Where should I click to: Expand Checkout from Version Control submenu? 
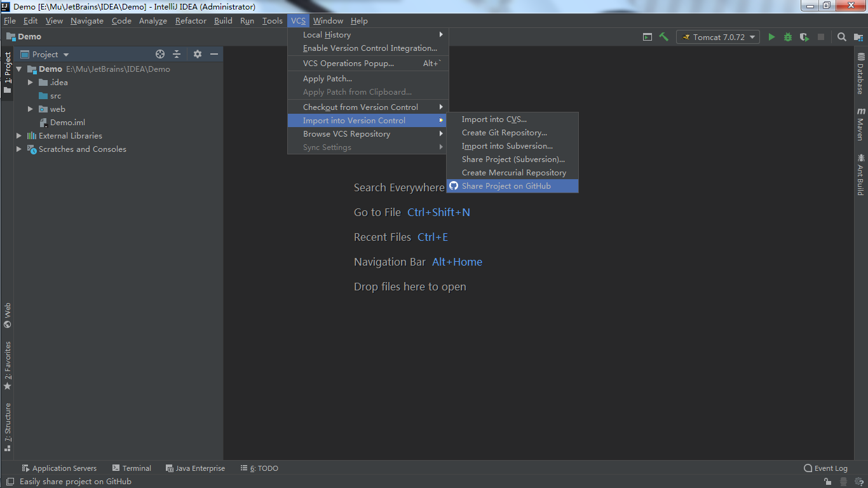[x=368, y=107]
